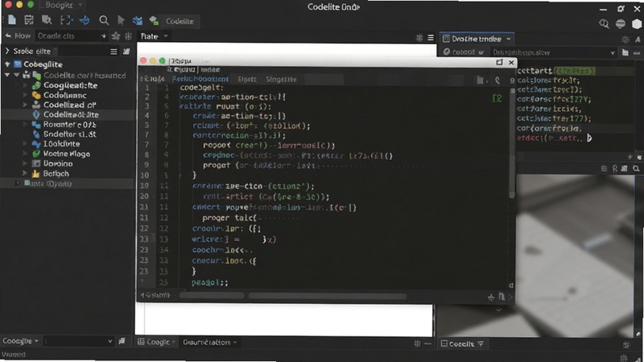
Task: Expand the Sodke dite panel chevron
Action: 7,51
